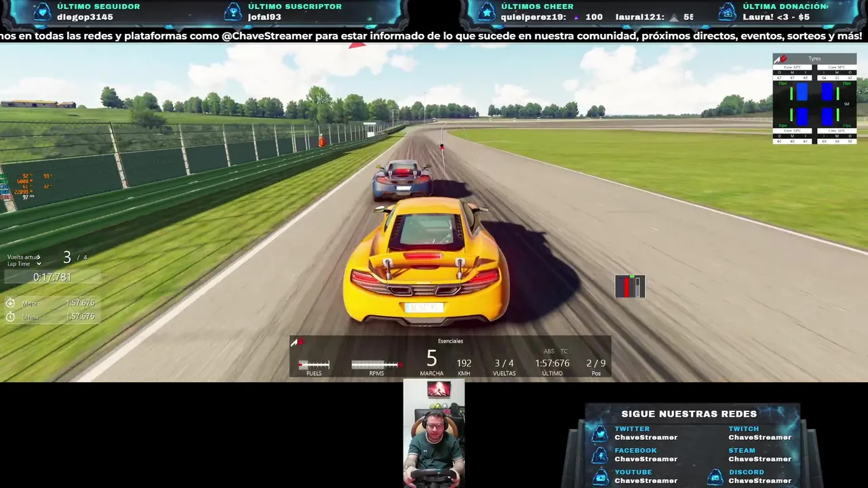Image resolution: width=868 pixels, height=488 pixels.
Task: Click the Último Seguidor hooded icon
Action: [x=42, y=12]
